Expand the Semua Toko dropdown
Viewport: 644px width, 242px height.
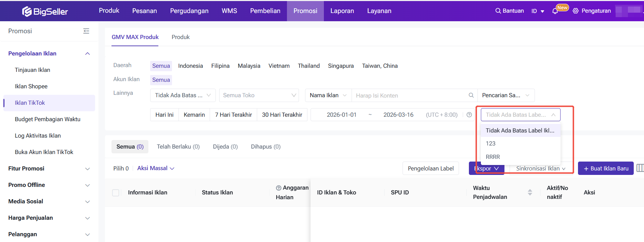(259, 95)
